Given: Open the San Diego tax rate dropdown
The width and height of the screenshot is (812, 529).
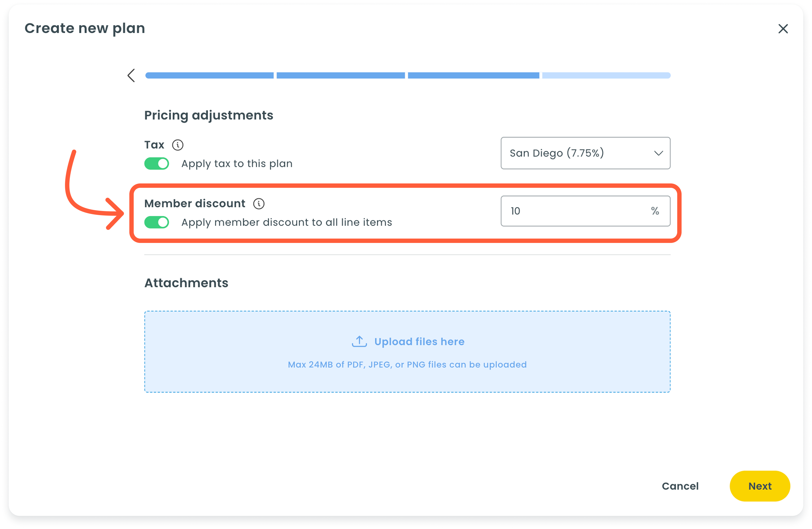Looking at the screenshot, I should [586, 153].
